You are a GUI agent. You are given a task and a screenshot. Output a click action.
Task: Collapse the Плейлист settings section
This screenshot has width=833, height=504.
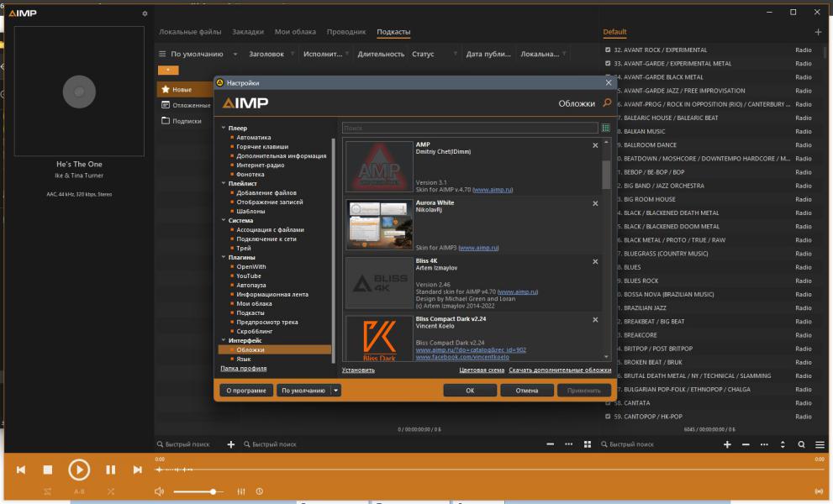[x=223, y=183]
